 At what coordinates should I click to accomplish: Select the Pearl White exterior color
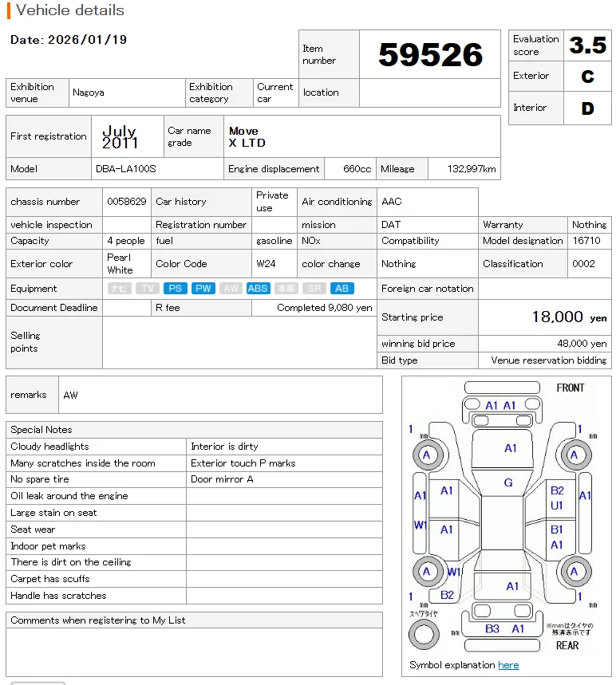pyautogui.click(x=120, y=264)
